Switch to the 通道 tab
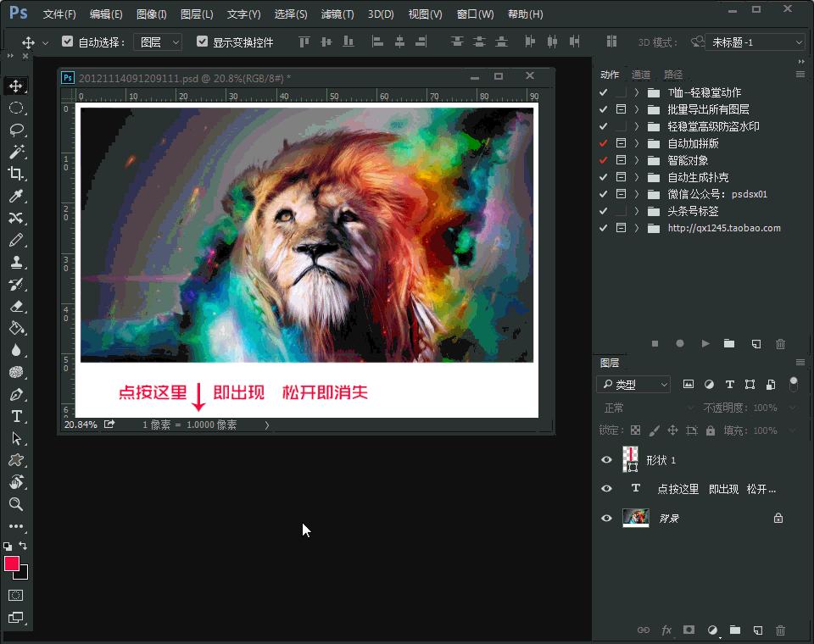This screenshot has height=644, width=814. coord(642,75)
